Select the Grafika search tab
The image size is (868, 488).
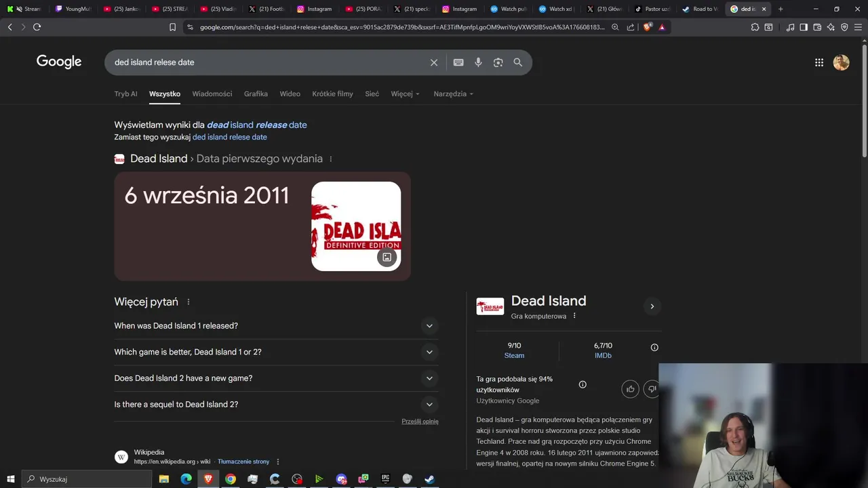click(x=256, y=94)
